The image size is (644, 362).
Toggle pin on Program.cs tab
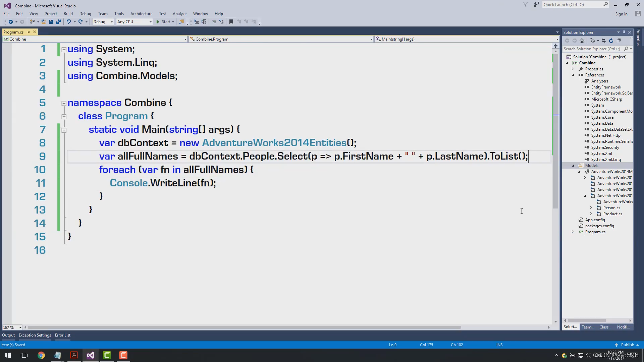tap(29, 32)
